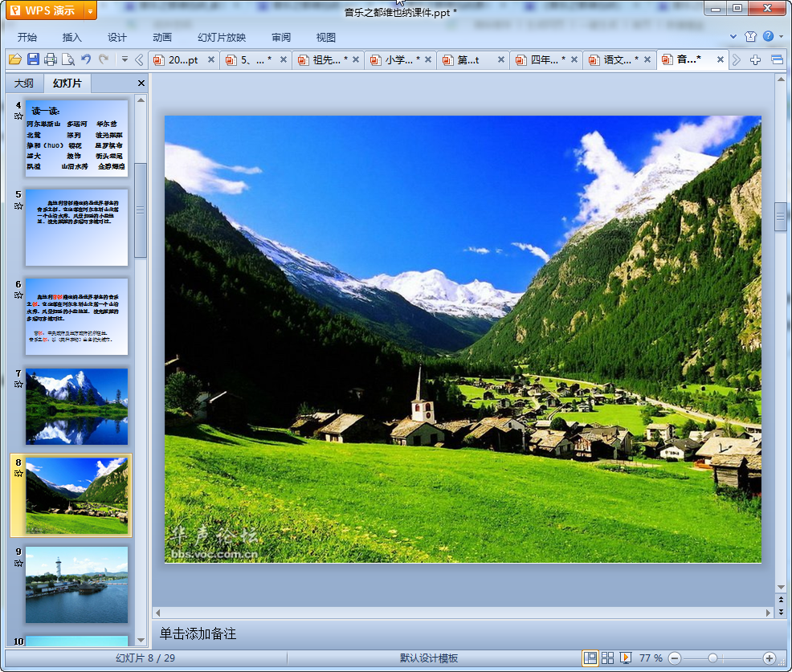Viewport: 792px width, 672px height.
Task: Open the WPS 演示 application menu dropdown arrow
Action: click(90, 11)
